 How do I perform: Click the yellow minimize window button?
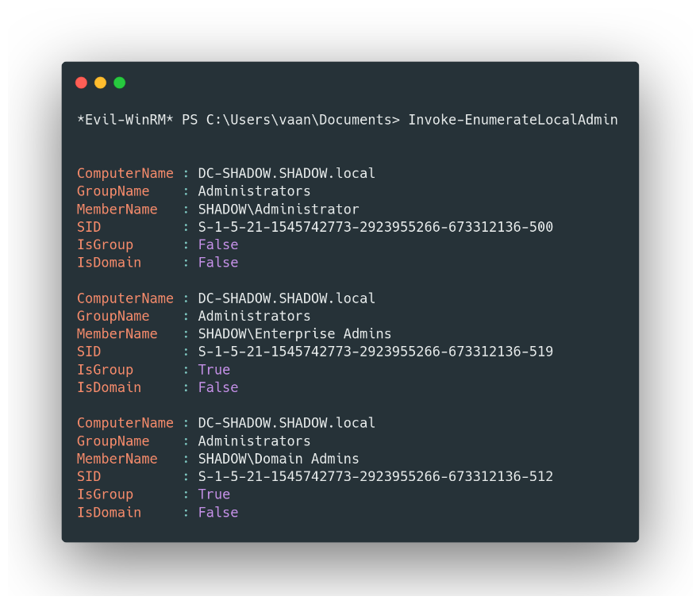tap(100, 83)
